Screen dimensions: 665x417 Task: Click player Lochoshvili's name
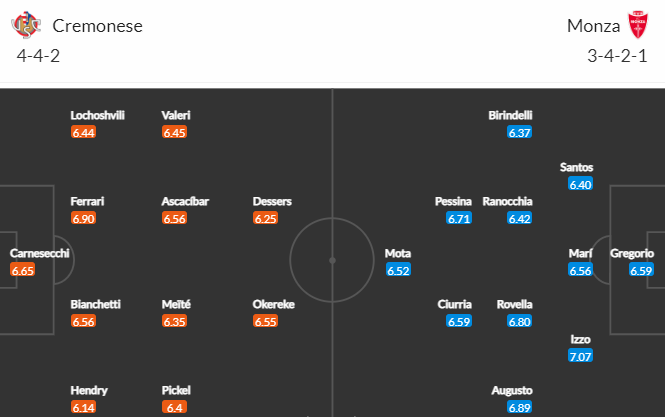98,115
